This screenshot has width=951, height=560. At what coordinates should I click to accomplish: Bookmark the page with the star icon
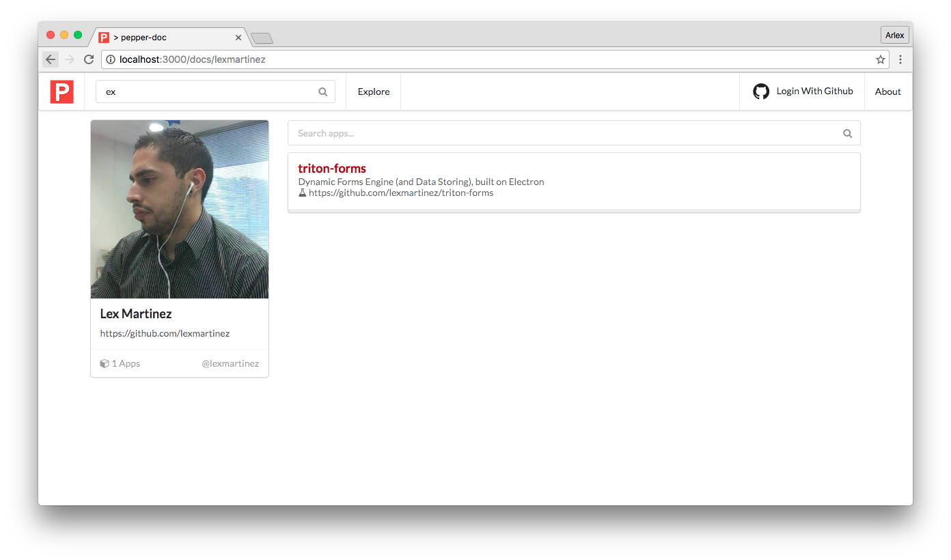pos(881,59)
